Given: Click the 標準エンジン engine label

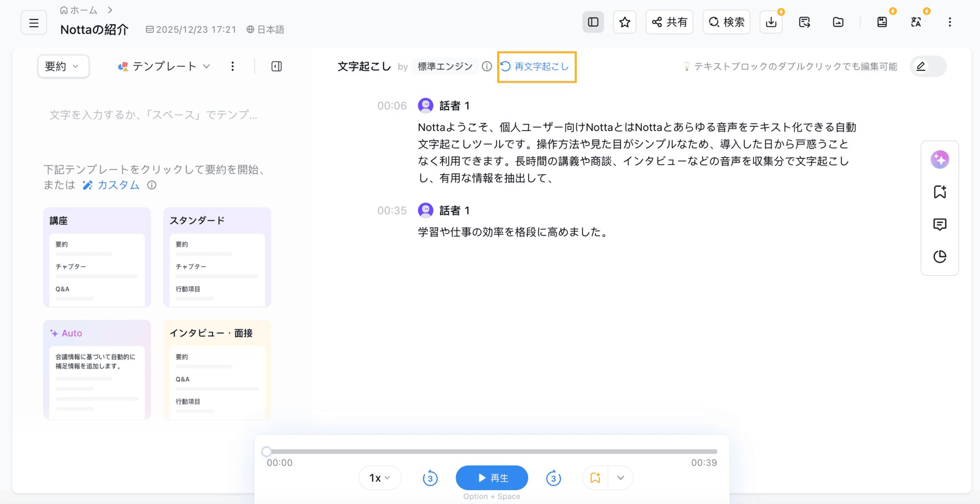Looking at the screenshot, I should 445,66.
